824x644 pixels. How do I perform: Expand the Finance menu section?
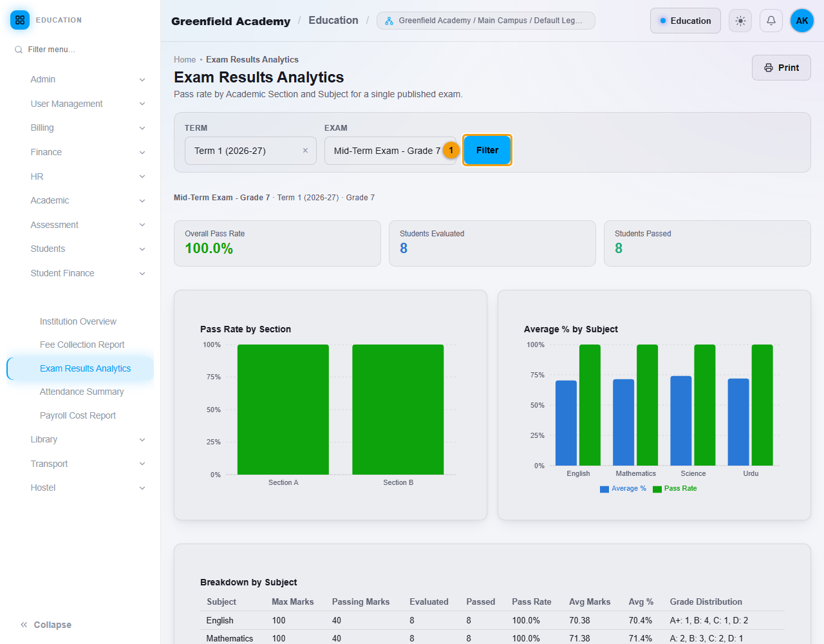click(88, 152)
